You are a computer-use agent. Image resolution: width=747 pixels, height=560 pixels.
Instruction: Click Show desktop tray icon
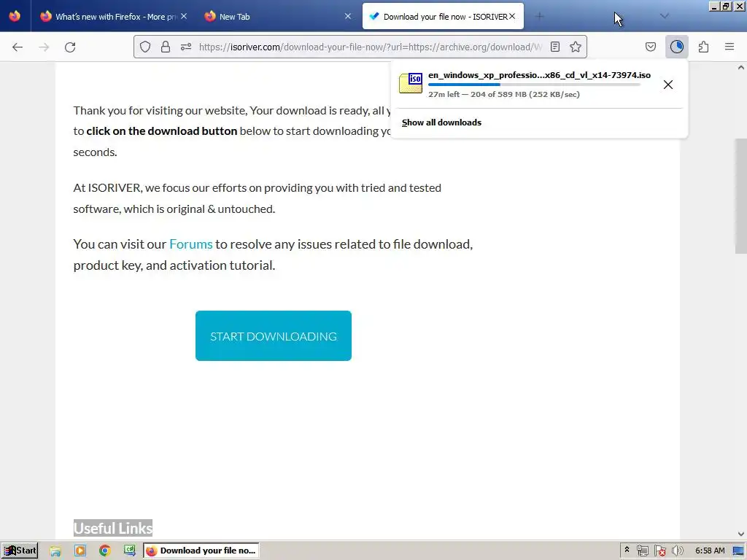click(738, 551)
